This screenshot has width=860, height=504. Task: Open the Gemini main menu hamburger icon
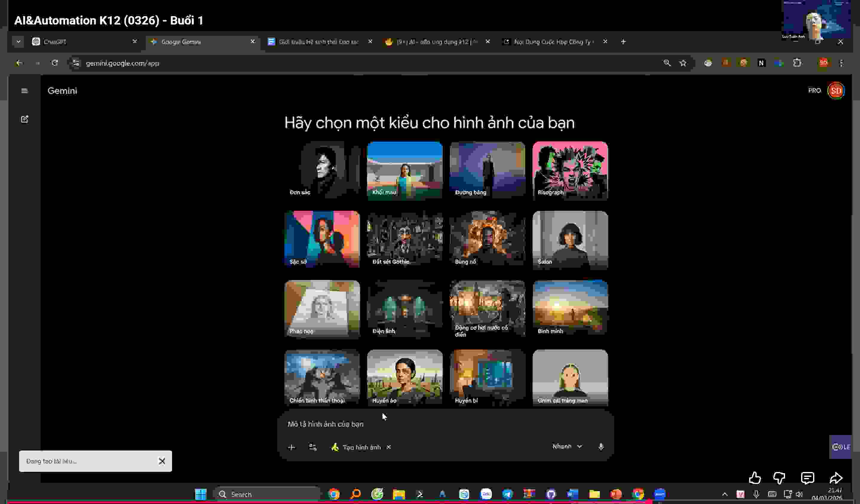(x=24, y=91)
